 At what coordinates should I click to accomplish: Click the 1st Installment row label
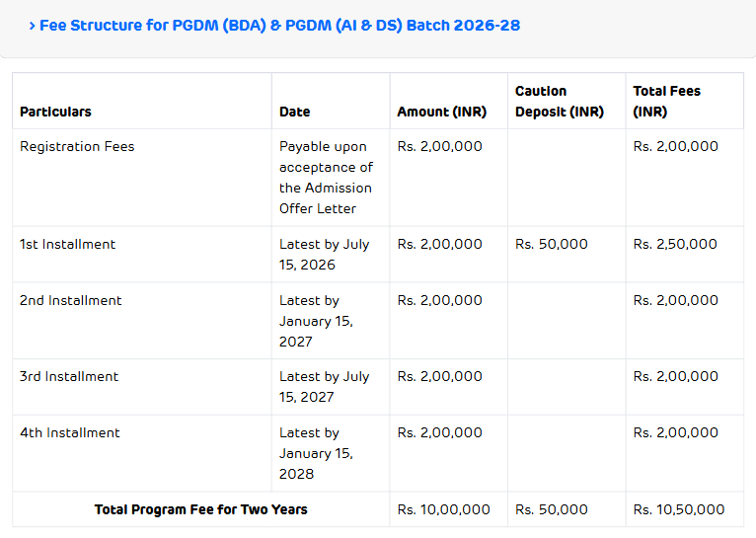[67, 244]
